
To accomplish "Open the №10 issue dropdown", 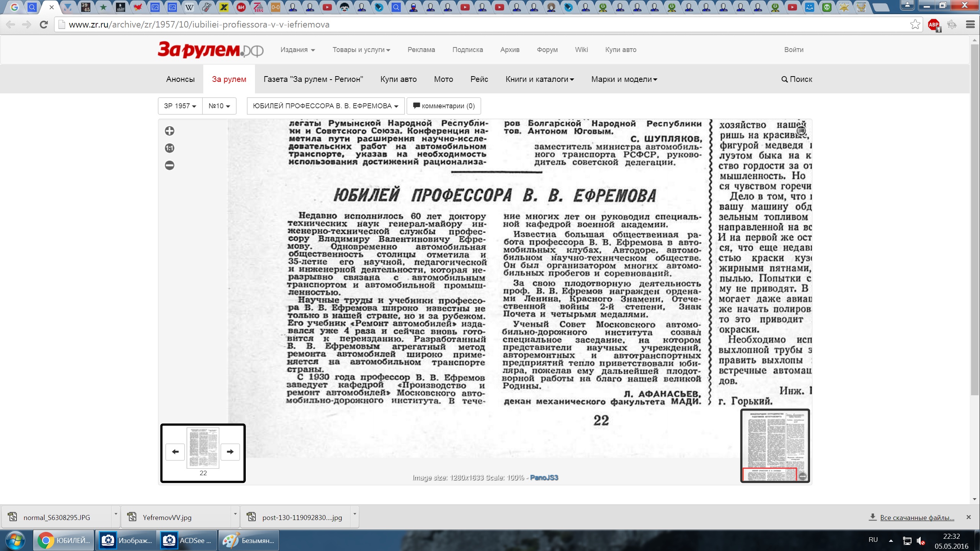I will coord(219,106).
